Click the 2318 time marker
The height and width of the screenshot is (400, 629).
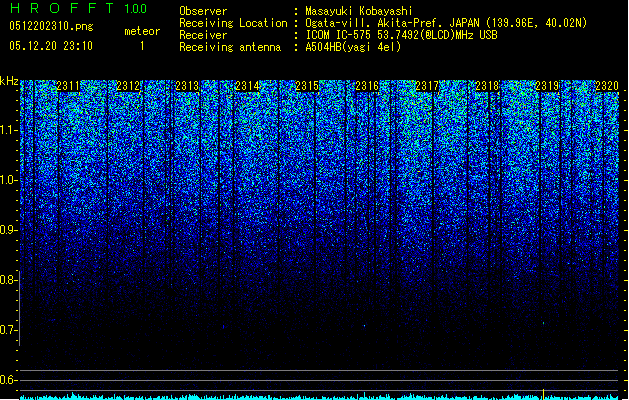click(x=487, y=86)
